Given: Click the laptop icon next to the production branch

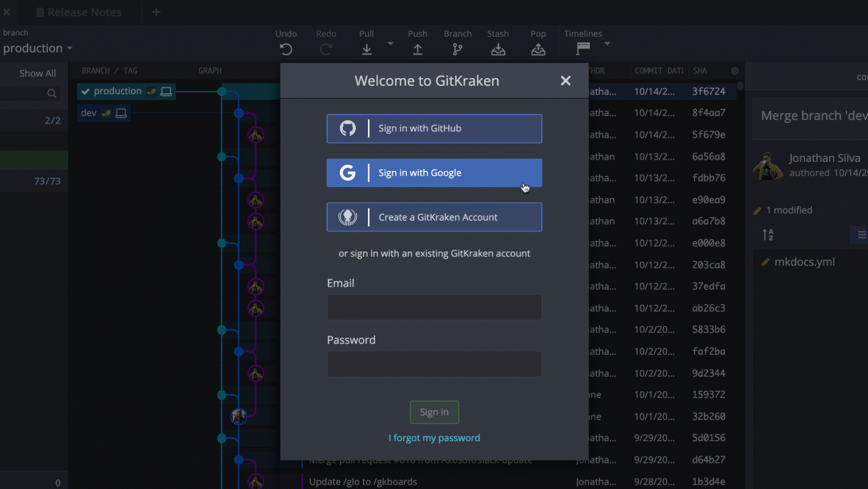Looking at the screenshot, I should (x=165, y=91).
